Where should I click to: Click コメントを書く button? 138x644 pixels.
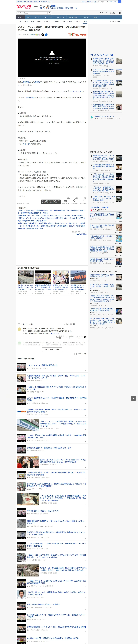[x=69, y=324]
